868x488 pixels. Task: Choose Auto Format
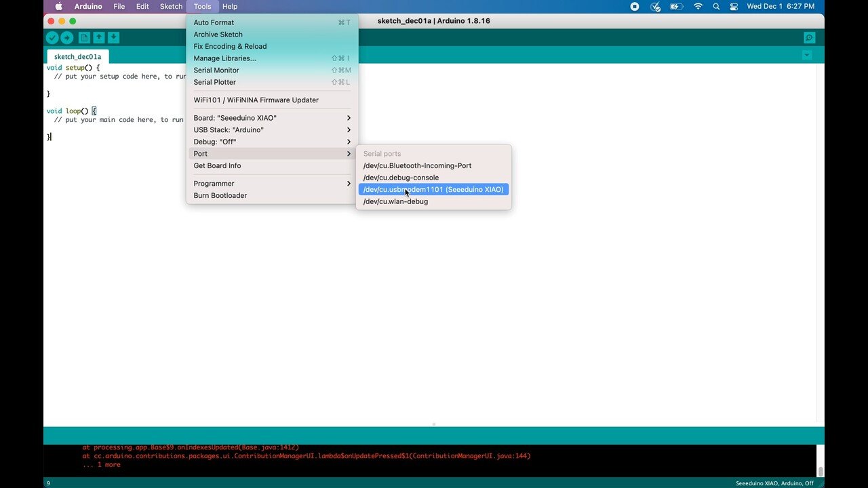tap(272, 22)
